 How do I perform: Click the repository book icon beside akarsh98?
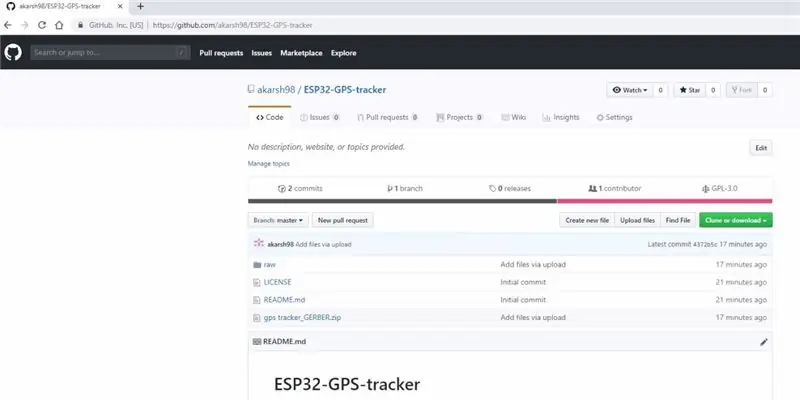pyautogui.click(x=251, y=89)
